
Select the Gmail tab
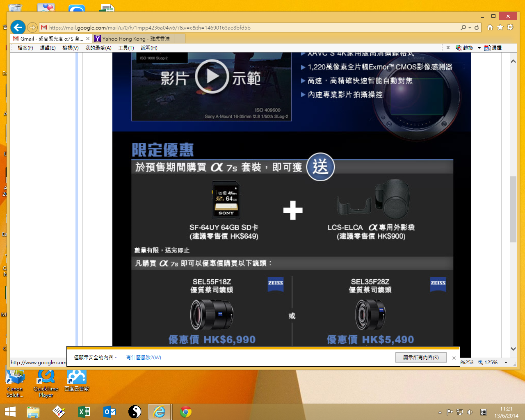51,39
